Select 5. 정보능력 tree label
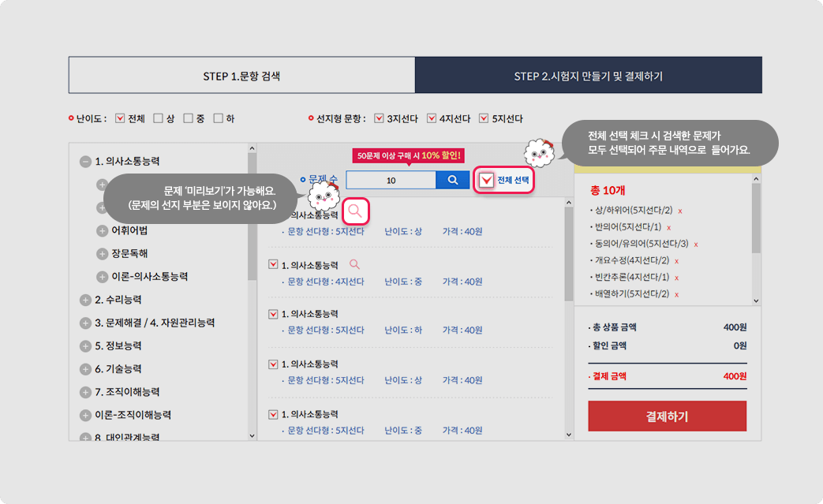 [118, 346]
